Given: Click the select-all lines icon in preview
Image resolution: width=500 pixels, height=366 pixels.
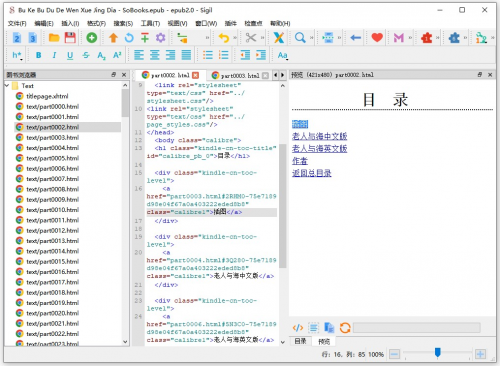Looking at the screenshot, I should (x=313, y=328).
